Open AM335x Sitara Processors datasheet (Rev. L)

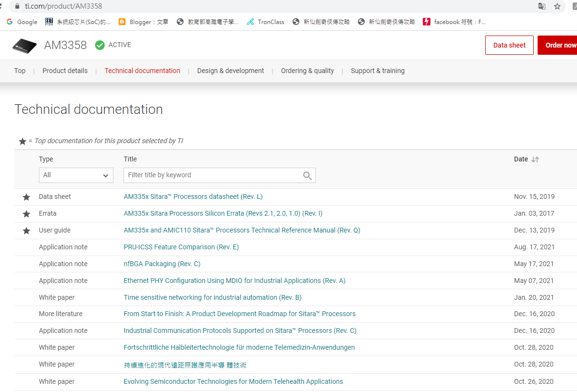(193, 196)
